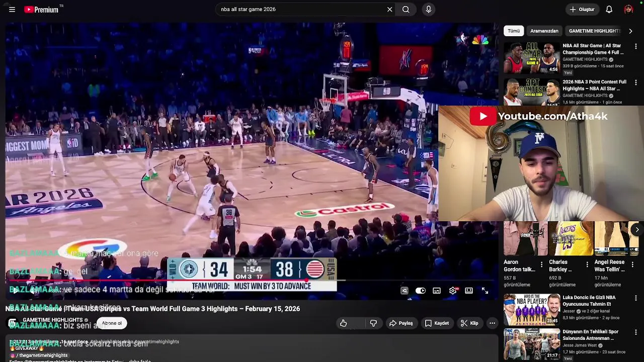Click the video title text below player
Image resolution: width=644 pixels, height=362 pixels.
(152, 309)
